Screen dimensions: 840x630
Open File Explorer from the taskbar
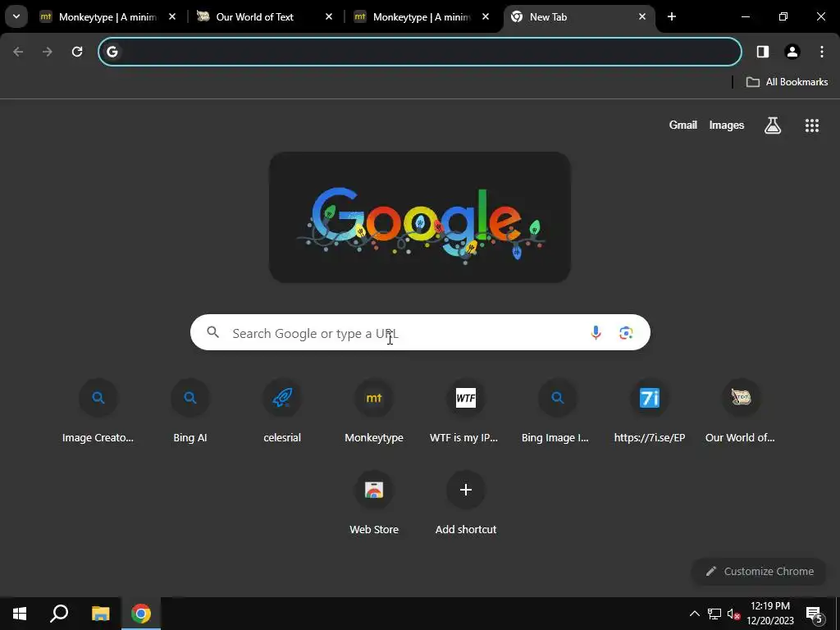tap(100, 614)
